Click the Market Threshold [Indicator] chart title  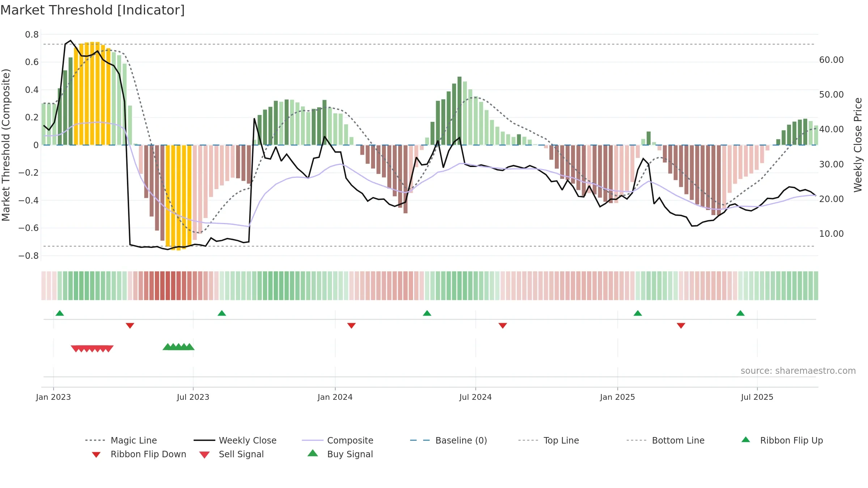coord(93,10)
